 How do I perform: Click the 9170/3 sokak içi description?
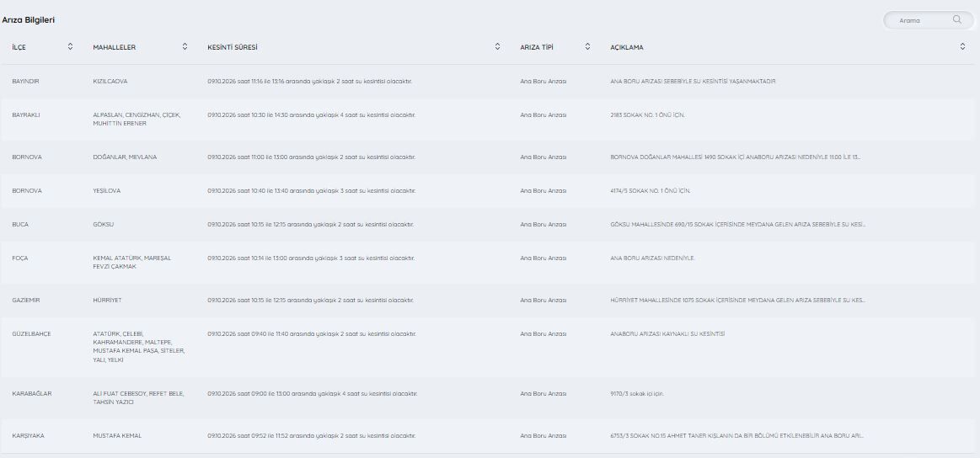pyautogui.click(x=637, y=394)
